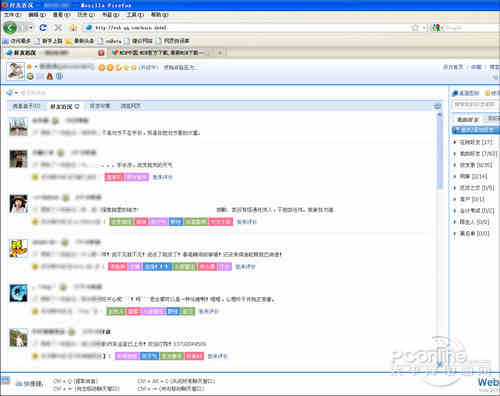Reload the page with the blue refresh icon
Screen dimensions: 500x396
coord(43,28)
